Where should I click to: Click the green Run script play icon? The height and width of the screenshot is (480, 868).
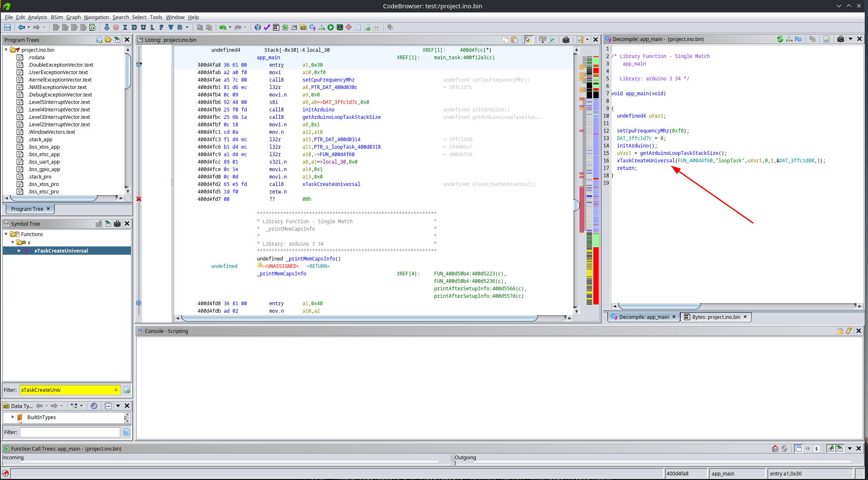(x=331, y=27)
